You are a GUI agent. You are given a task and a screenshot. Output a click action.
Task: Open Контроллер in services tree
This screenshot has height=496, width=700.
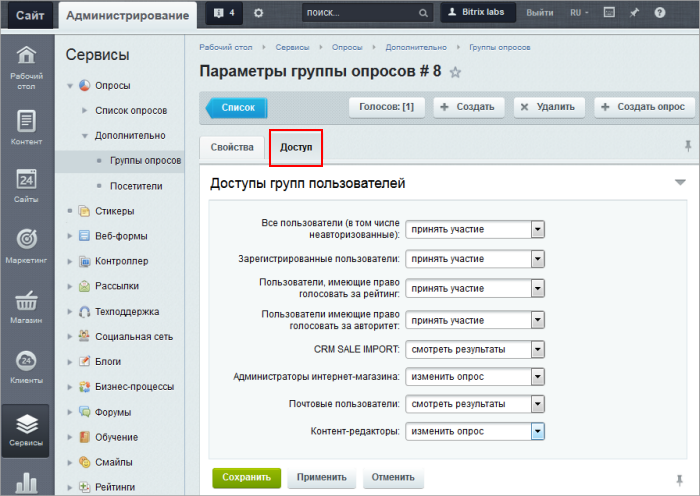[121, 261]
